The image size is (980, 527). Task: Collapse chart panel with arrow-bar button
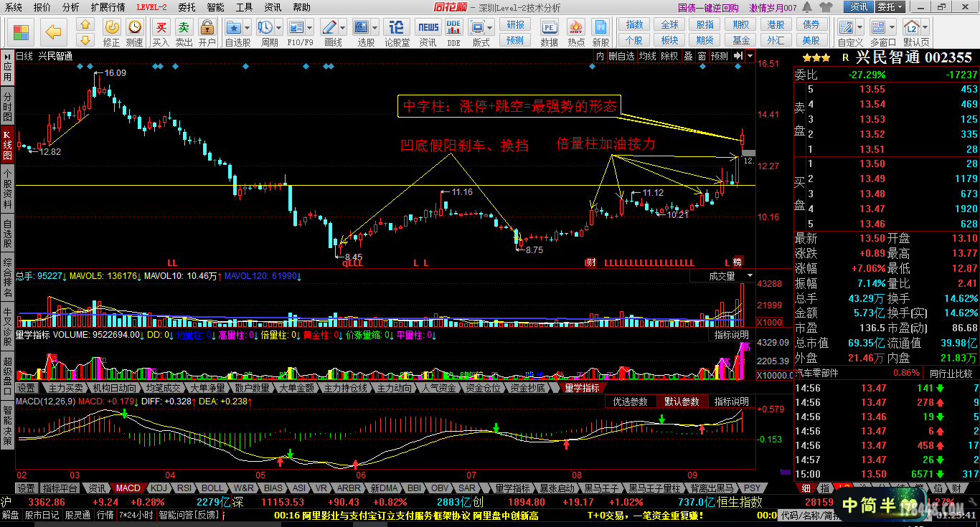pos(738,56)
